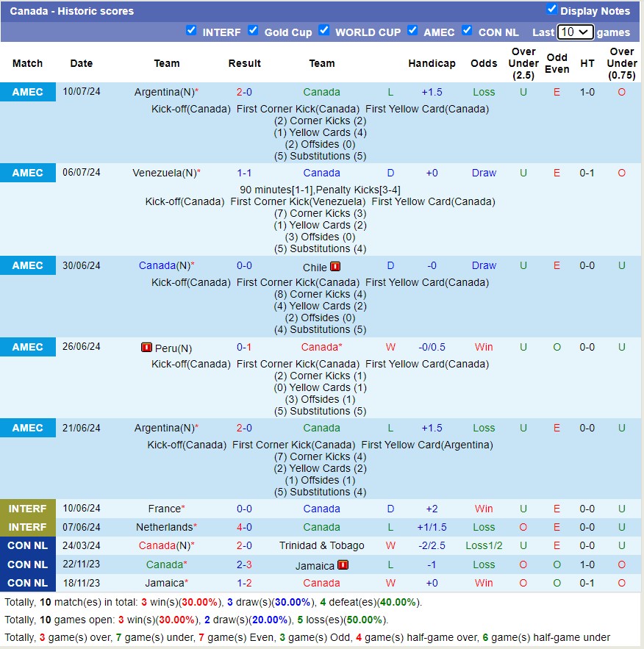The image size is (644, 649).
Task: Uncheck the INTERF filter checkbox
Action: point(191,31)
